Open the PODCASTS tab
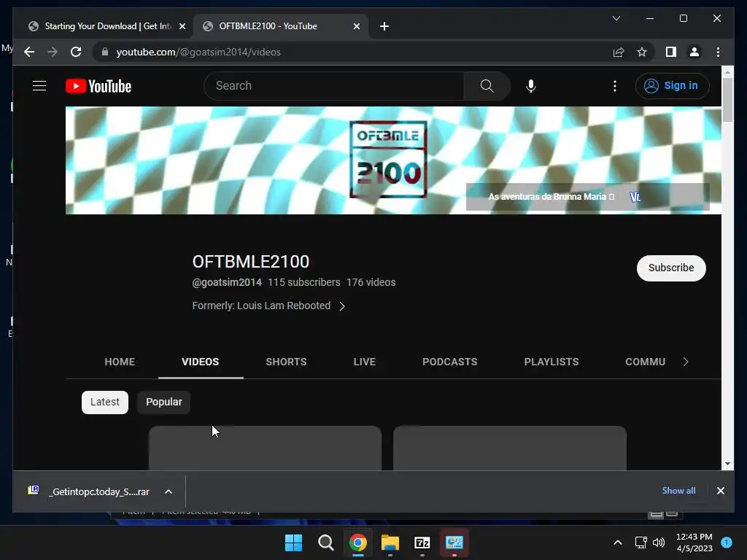 tap(449, 362)
